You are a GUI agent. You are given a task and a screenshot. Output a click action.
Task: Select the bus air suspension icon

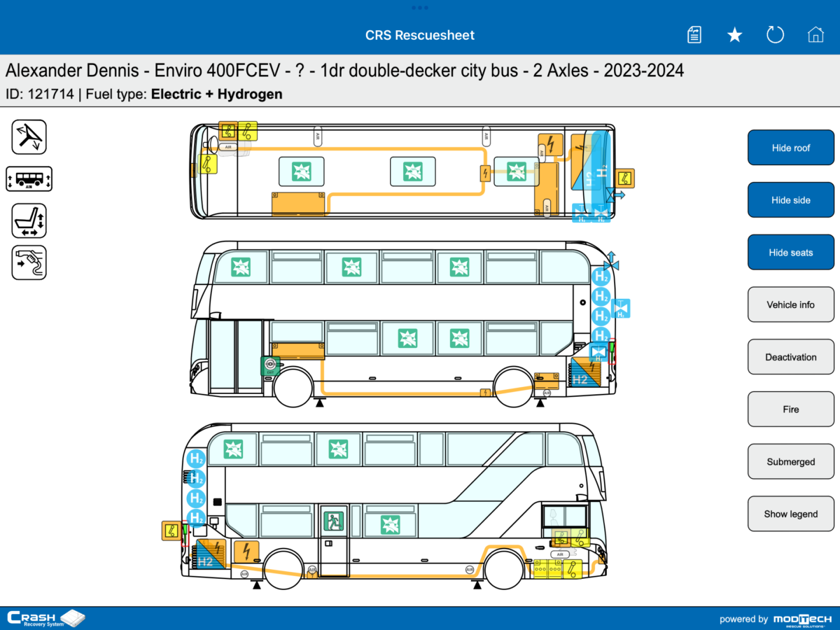(x=29, y=178)
